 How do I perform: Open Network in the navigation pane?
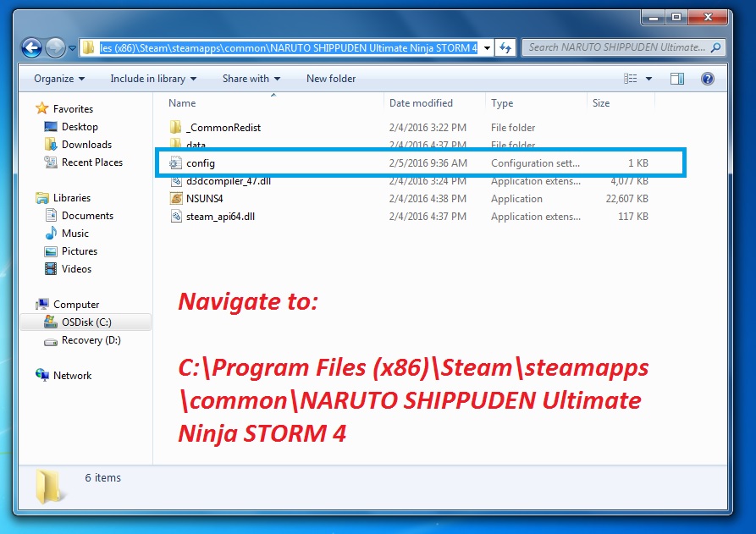coord(72,376)
